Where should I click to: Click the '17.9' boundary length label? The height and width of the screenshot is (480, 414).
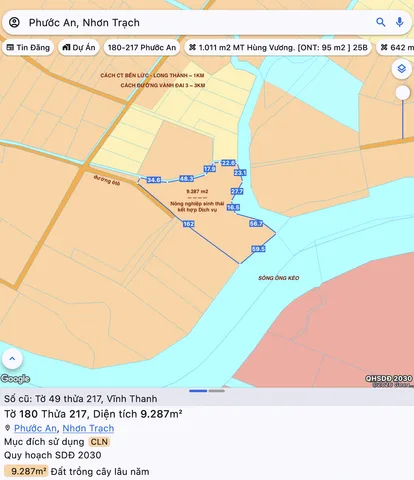[210, 169]
